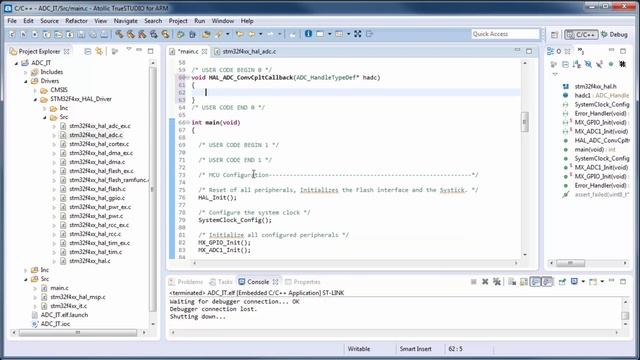Screen dimensions: 640x360
Task: Click the Outline horizontal scrollbar thumb
Action: [x=570, y=263]
